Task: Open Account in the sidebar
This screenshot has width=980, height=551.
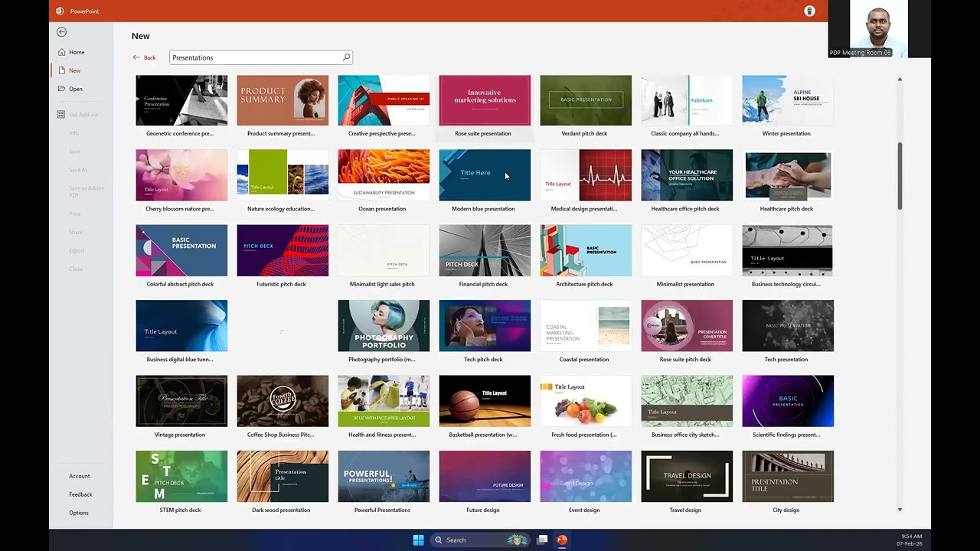Action: pyautogui.click(x=79, y=476)
